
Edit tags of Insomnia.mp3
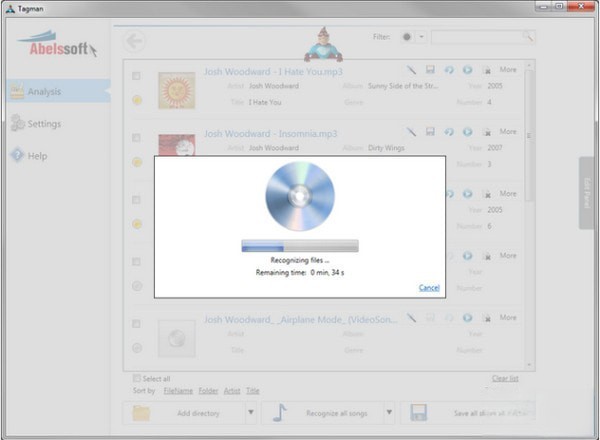click(x=411, y=132)
